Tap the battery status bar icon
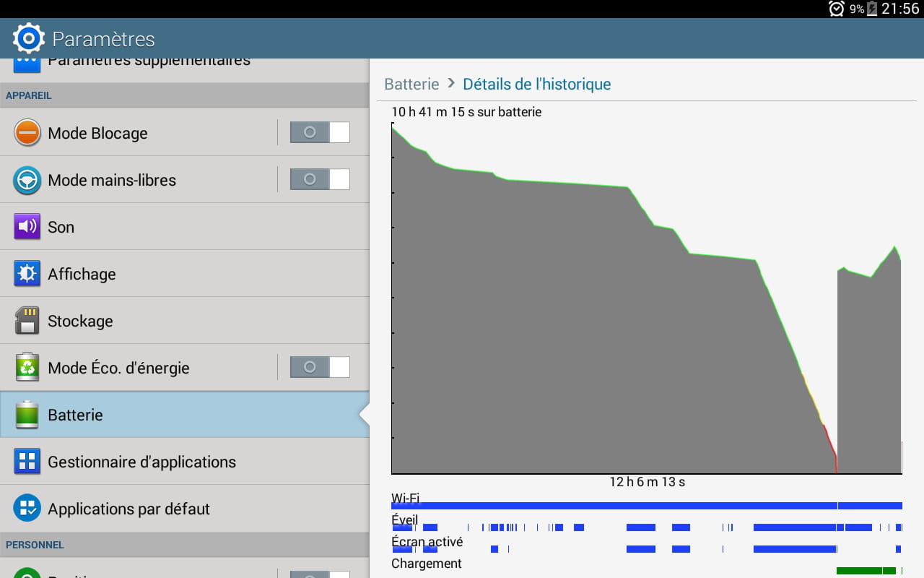 [872, 9]
